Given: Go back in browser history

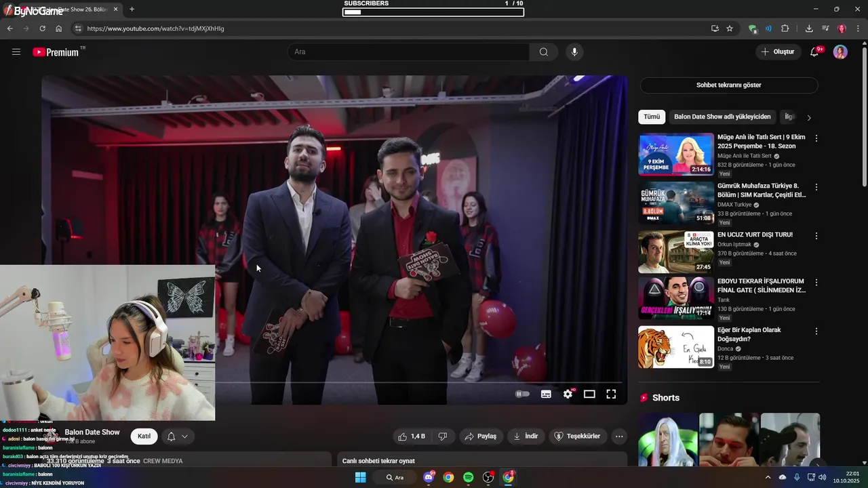Looking at the screenshot, I should click(x=9, y=28).
